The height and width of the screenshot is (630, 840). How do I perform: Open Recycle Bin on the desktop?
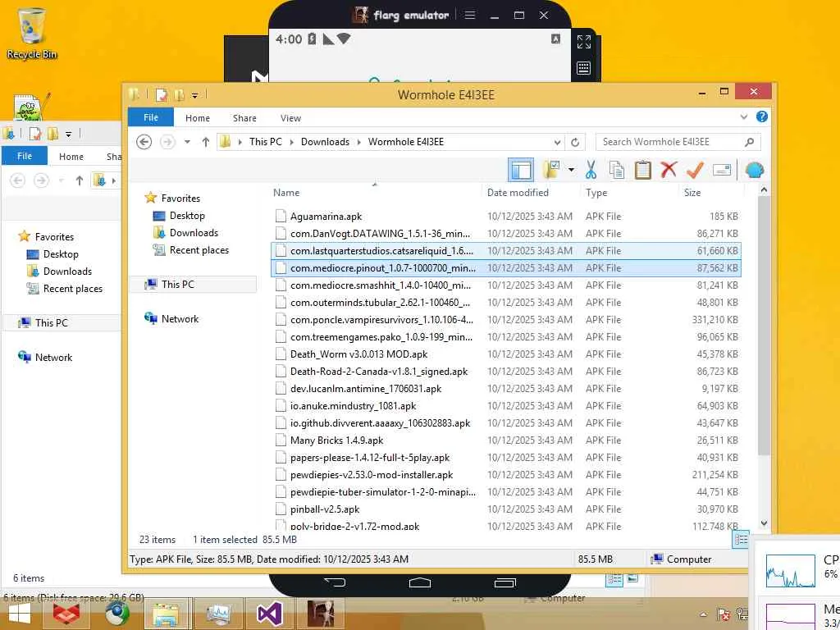click(32, 32)
